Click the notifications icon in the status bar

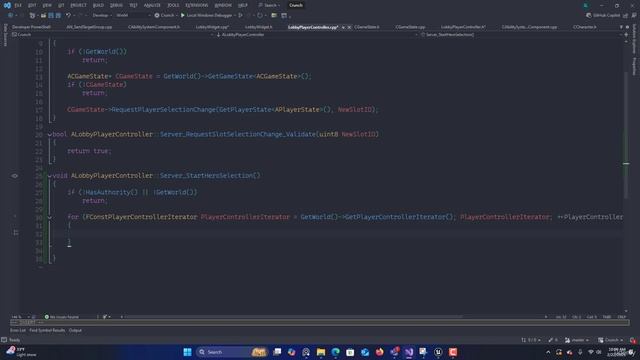coord(633,340)
